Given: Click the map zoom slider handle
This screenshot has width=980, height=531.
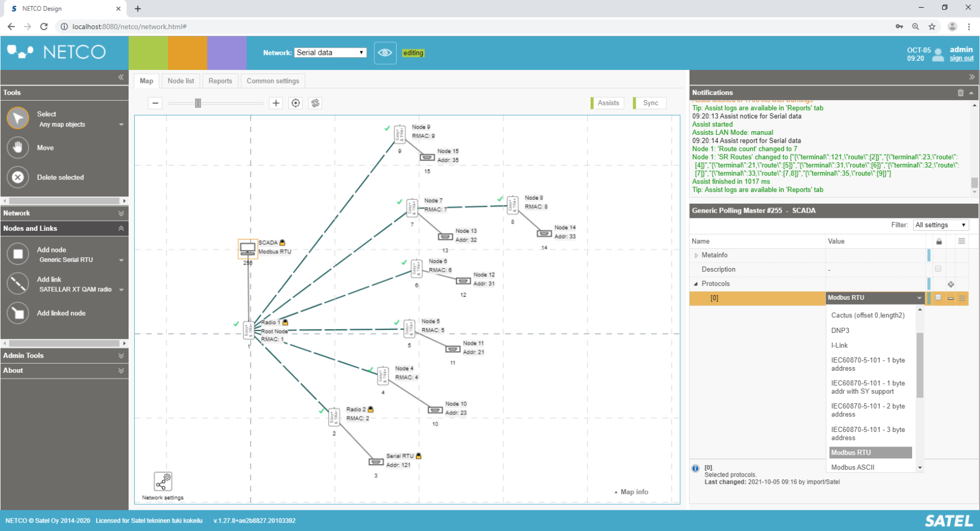Looking at the screenshot, I should [x=198, y=103].
